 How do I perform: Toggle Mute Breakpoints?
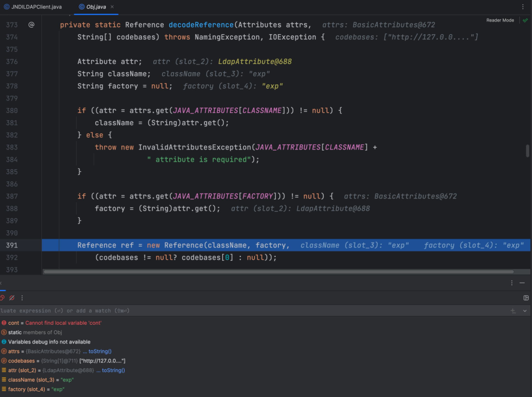(12, 298)
